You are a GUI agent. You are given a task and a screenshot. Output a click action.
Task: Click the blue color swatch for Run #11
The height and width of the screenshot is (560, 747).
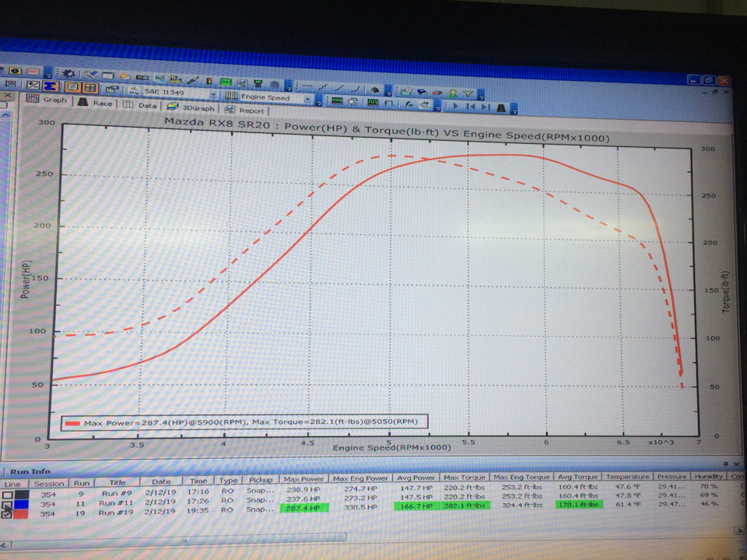(21, 505)
